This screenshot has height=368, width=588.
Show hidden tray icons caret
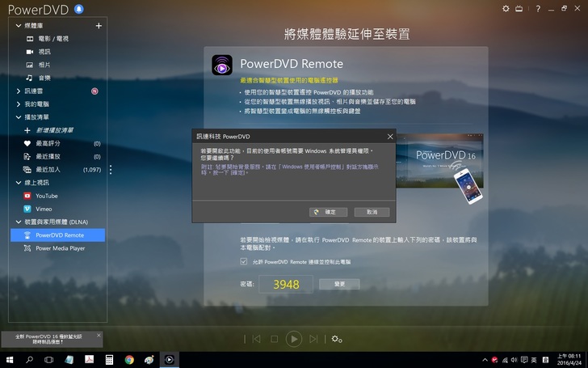pyautogui.click(x=485, y=360)
